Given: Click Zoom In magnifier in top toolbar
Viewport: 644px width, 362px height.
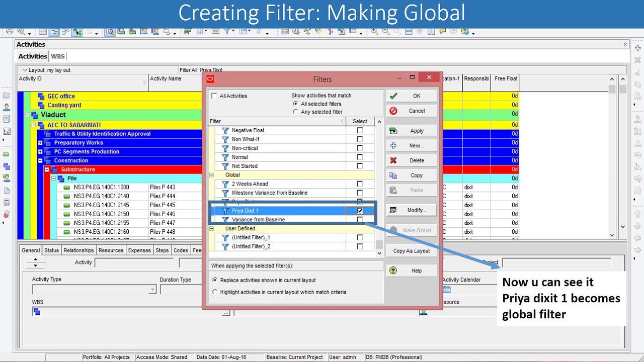Looking at the screenshot, I should 374,32.
